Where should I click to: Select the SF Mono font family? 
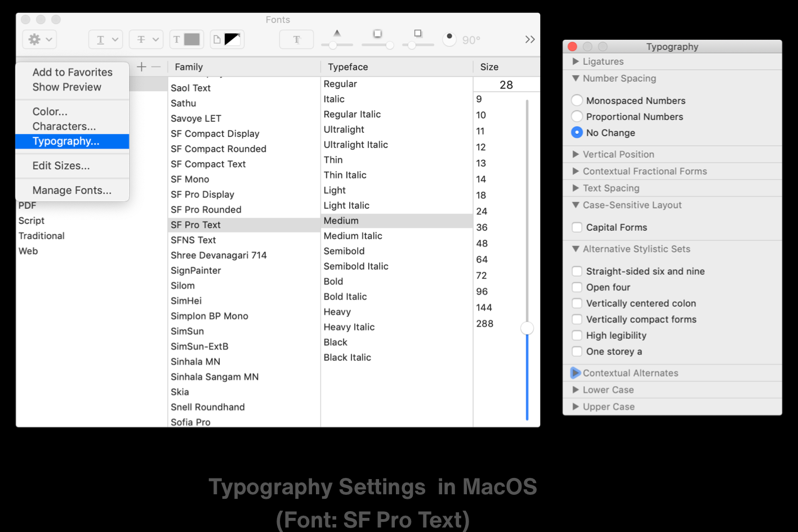coord(190,179)
